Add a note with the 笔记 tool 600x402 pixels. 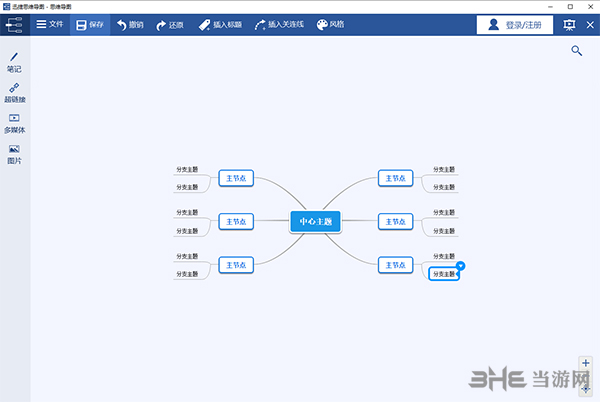click(14, 63)
